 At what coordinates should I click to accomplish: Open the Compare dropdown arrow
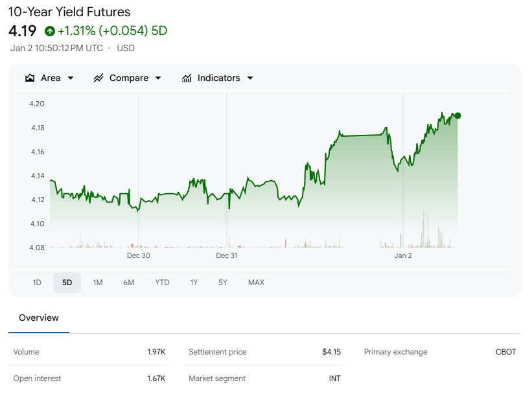[157, 78]
